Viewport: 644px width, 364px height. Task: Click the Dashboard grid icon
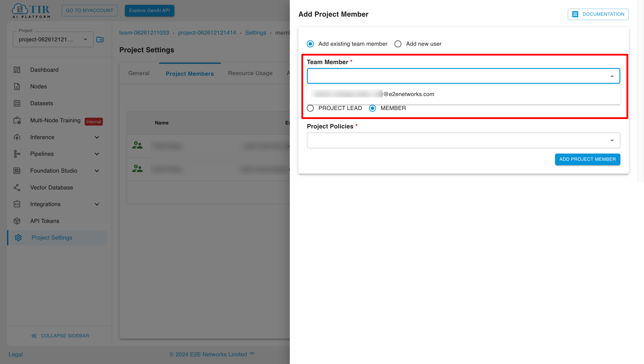coord(17,70)
